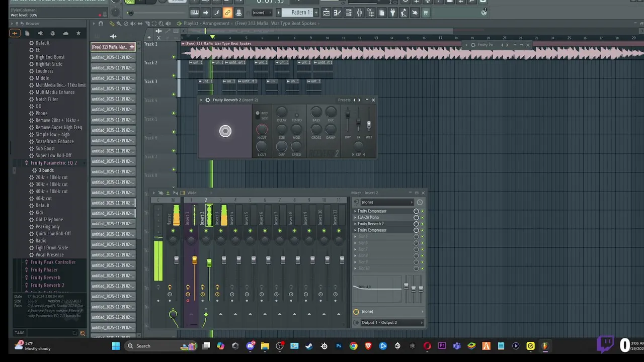Open the Mixer window toolbar icon
This screenshot has height=362, width=644.
point(360,13)
